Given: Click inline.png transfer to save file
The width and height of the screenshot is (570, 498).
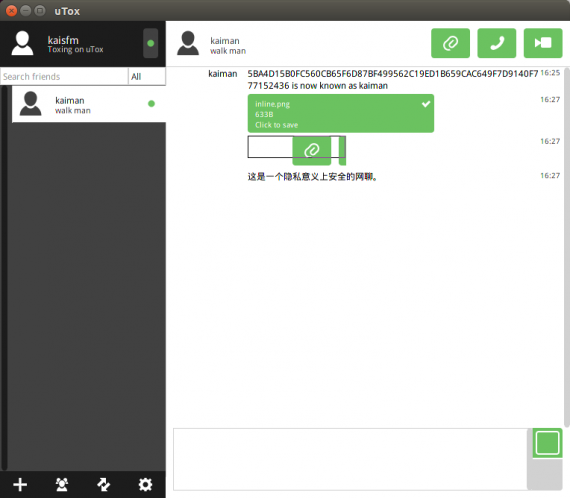Looking at the screenshot, I should [x=341, y=113].
